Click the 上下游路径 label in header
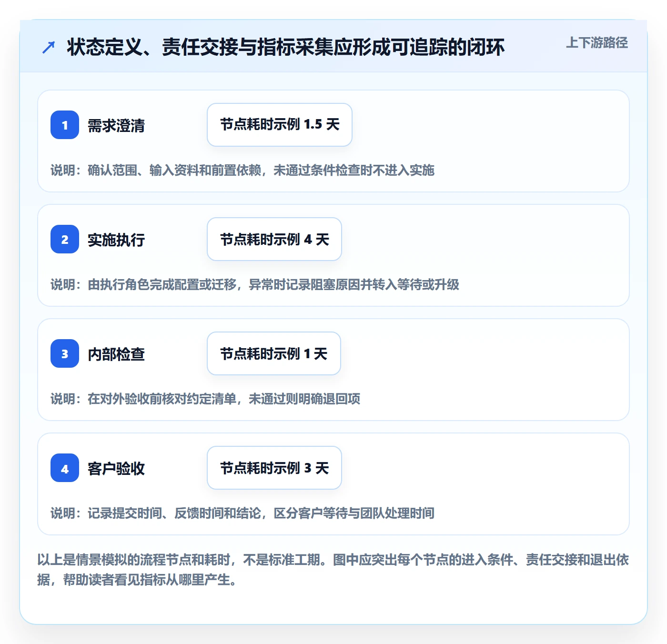The width and height of the screenshot is (667, 644). pyautogui.click(x=597, y=43)
